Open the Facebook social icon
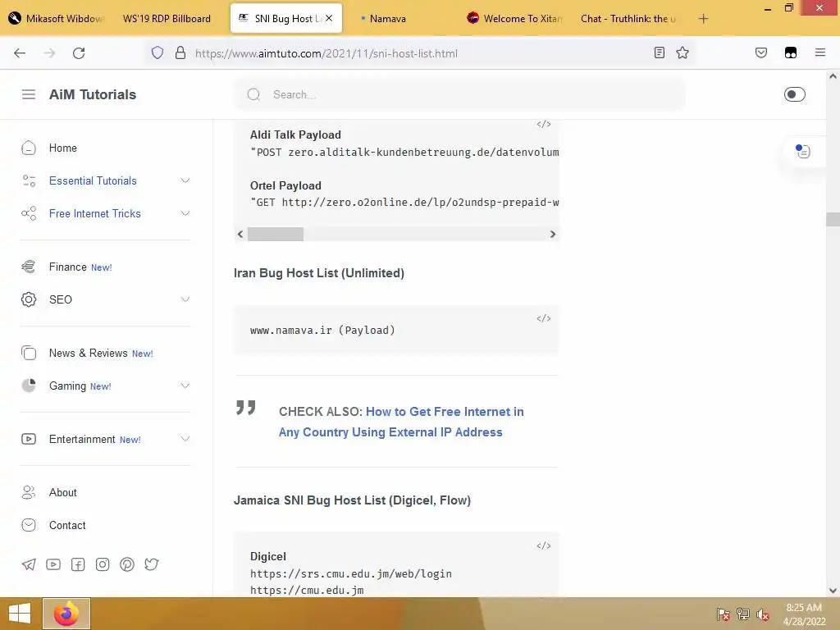The image size is (840, 630). (78, 564)
